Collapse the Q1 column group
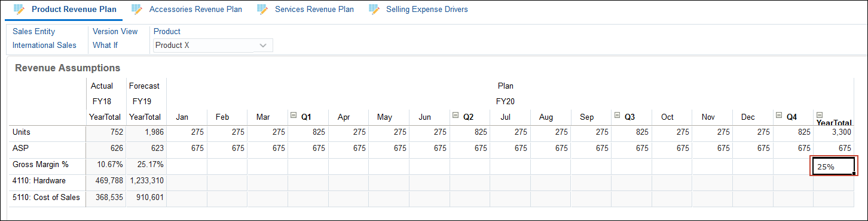Screen dimensions: 868x221 coord(294,116)
